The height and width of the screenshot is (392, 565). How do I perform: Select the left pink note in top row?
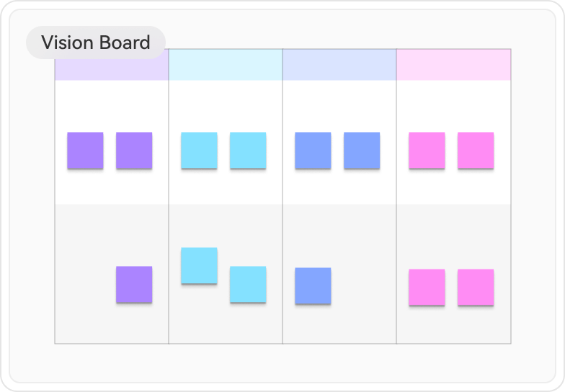pyautogui.click(x=427, y=151)
